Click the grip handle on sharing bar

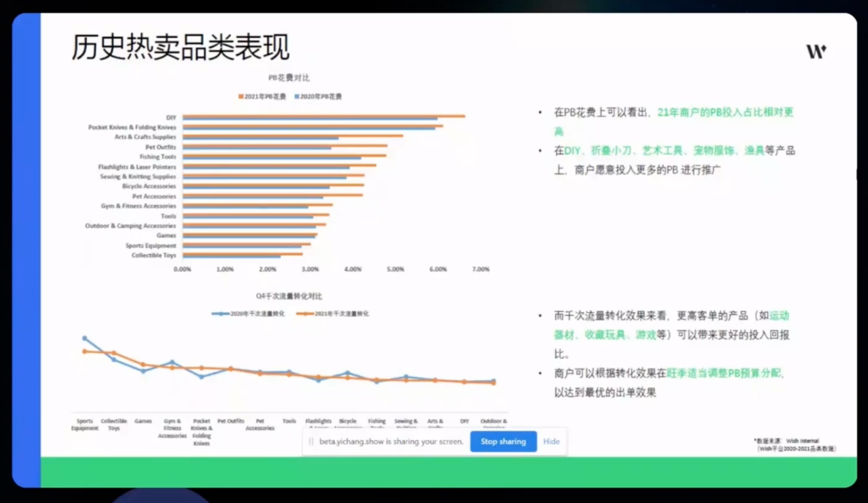coord(311,442)
